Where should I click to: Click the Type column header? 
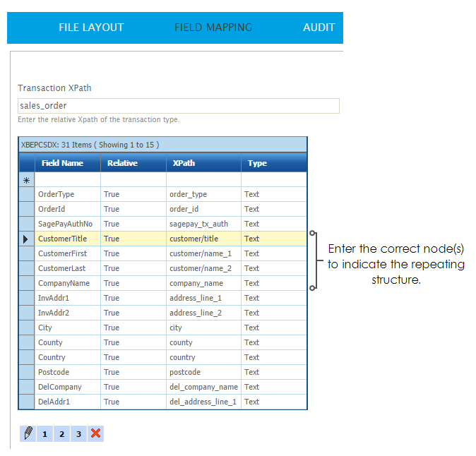pos(257,163)
